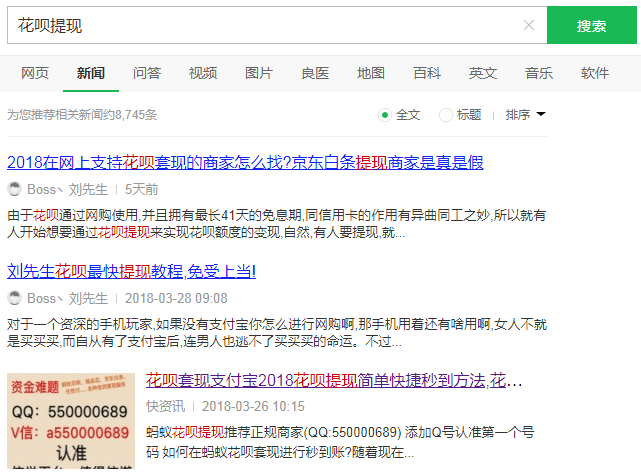Click the date 2018-03-26 10:15
Image resolution: width=641 pixels, height=475 pixels.
point(253,406)
